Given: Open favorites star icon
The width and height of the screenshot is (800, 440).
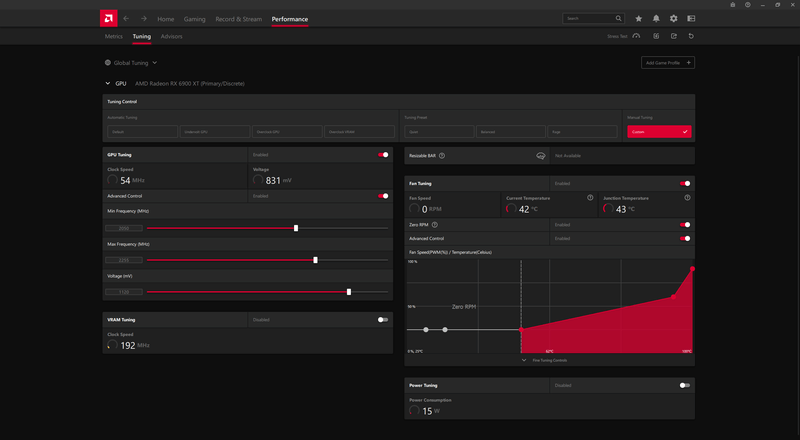Looking at the screenshot, I should pos(638,18).
